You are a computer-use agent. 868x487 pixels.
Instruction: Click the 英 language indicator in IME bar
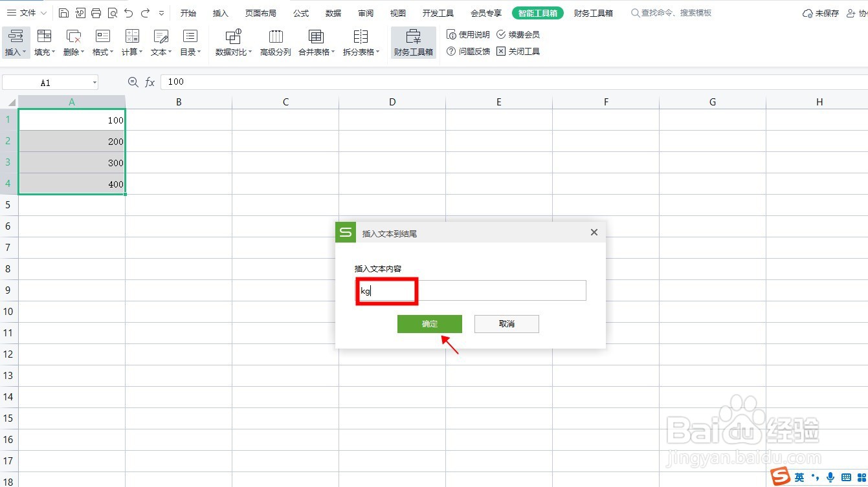coord(800,477)
